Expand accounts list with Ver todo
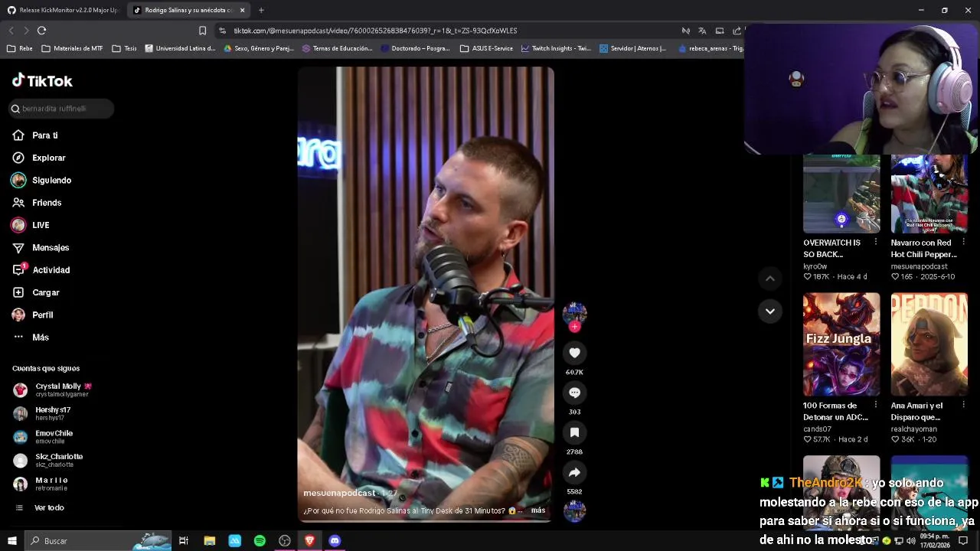980x551 pixels. (39, 507)
